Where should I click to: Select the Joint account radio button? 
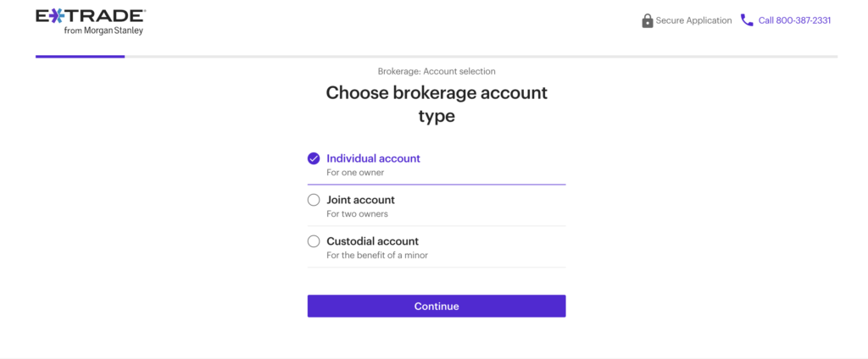(x=314, y=200)
